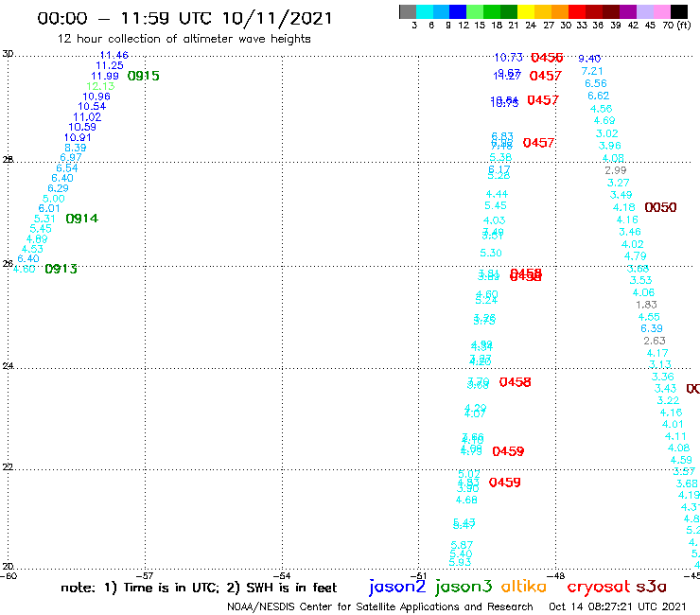The image size is (700, 615).
Task: Click the dark red time marker '0050'
Action: (x=660, y=207)
